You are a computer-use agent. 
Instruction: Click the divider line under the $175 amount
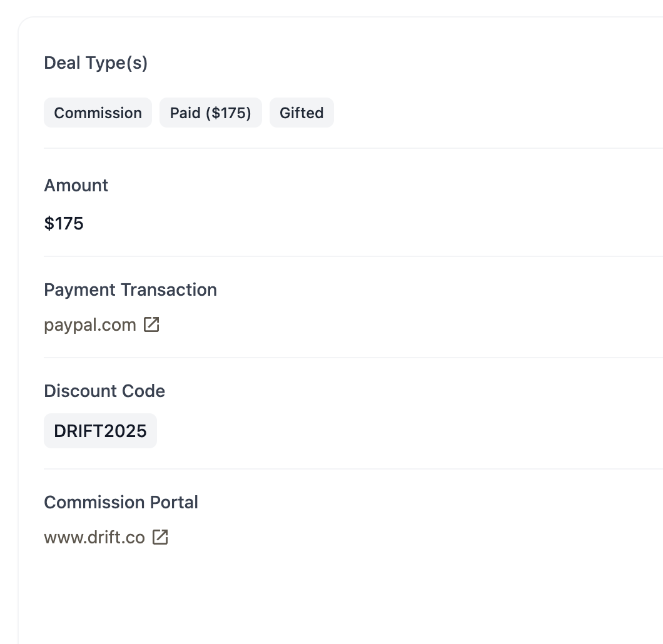(x=353, y=256)
